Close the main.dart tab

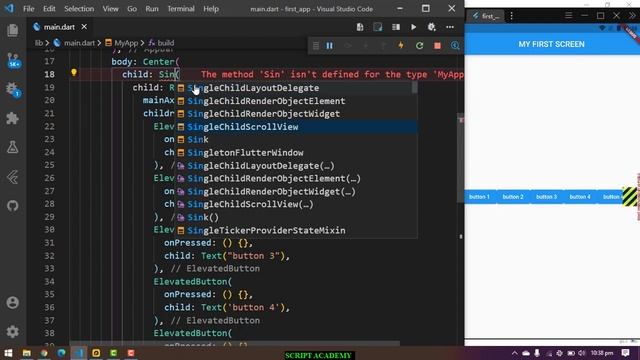(84, 27)
